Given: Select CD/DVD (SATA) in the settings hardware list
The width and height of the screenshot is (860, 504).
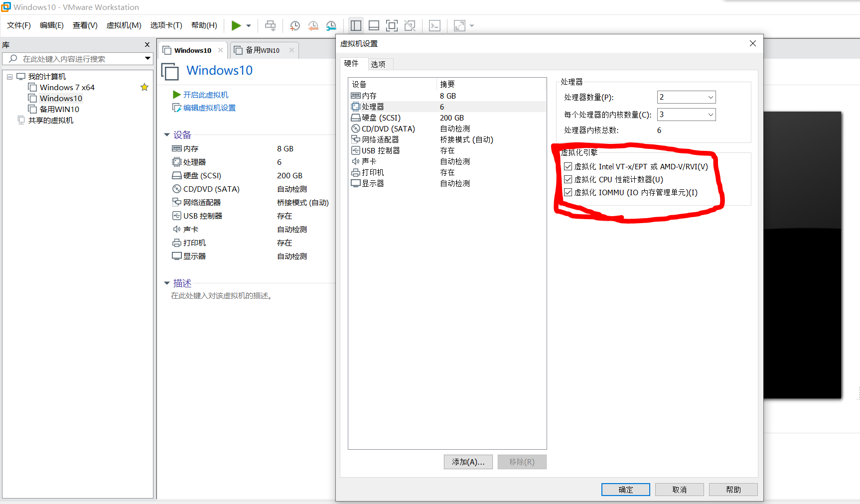Looking at the screenshot, I should coord(447,128).
